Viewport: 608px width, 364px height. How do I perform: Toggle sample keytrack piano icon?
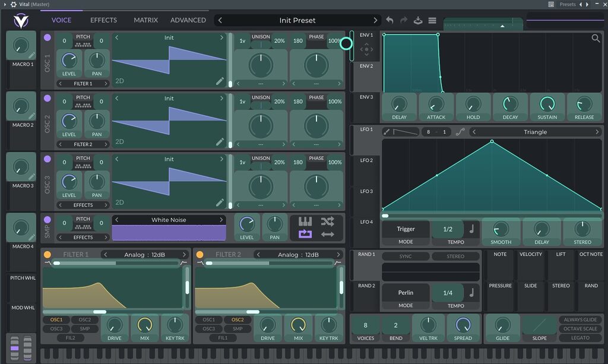pyautogui.click(x=305, y=221)
